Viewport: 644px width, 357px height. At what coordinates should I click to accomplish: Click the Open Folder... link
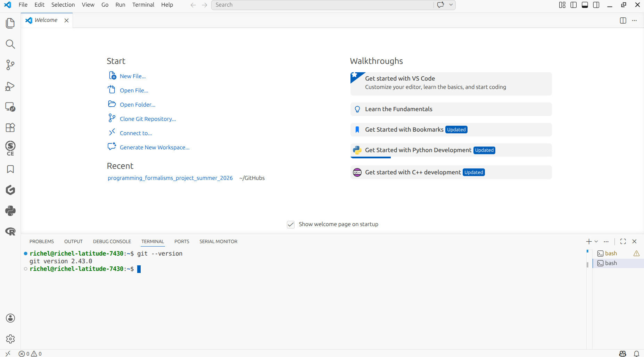click(x=138, y=105)
